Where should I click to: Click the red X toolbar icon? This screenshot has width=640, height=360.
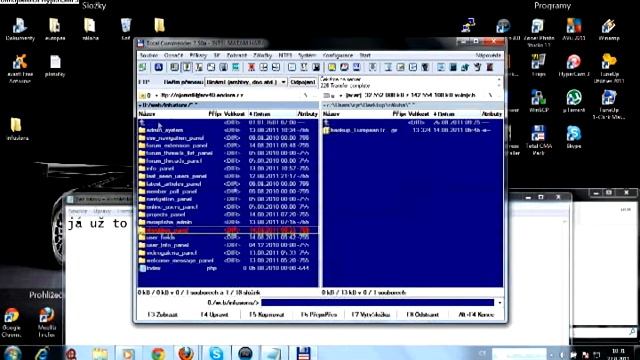pyautogui.click(x=251, y=67)
